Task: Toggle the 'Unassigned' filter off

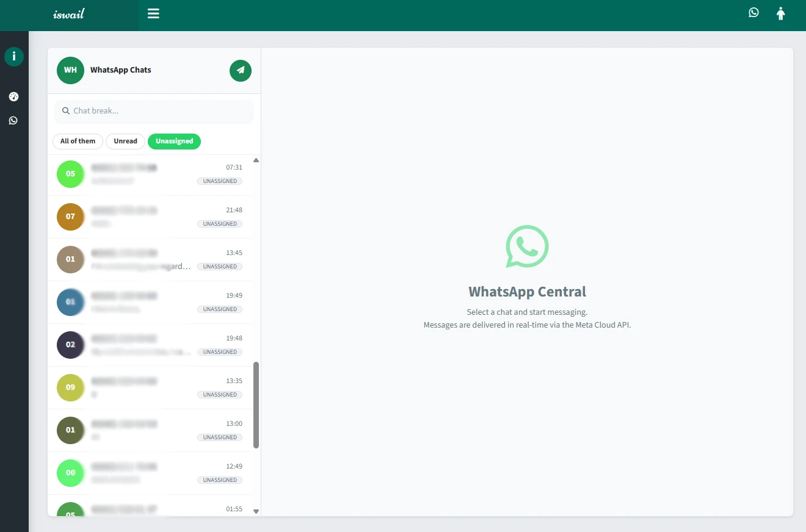Action: 174,141
